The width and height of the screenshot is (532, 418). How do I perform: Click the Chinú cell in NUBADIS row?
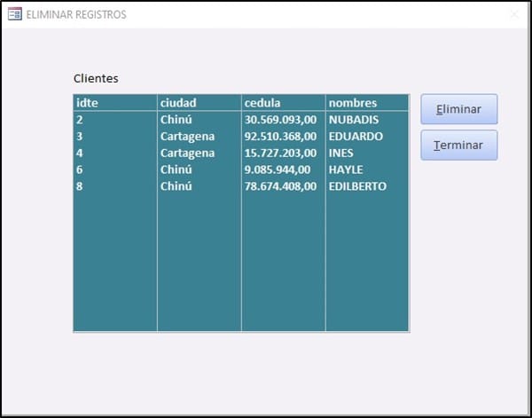click(176, 120)
